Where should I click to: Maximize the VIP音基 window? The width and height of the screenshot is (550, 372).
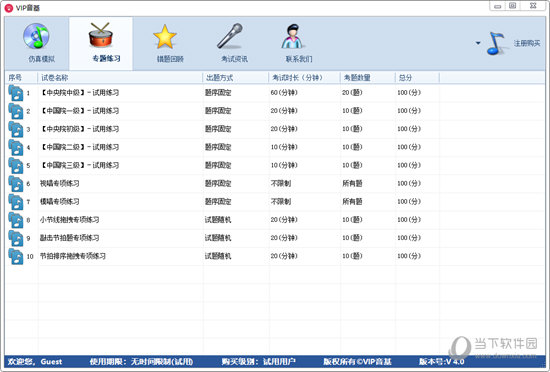512,6
